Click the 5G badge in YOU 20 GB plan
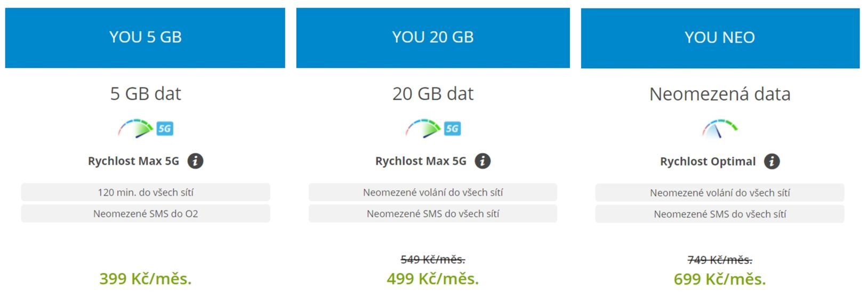This screenshot has width=868, height=307. pyautogui.click(x=452, y=128)
